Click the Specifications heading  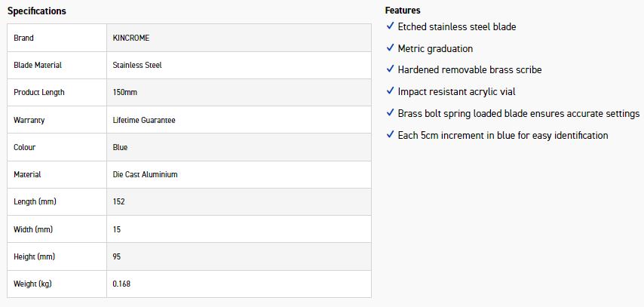37,11
